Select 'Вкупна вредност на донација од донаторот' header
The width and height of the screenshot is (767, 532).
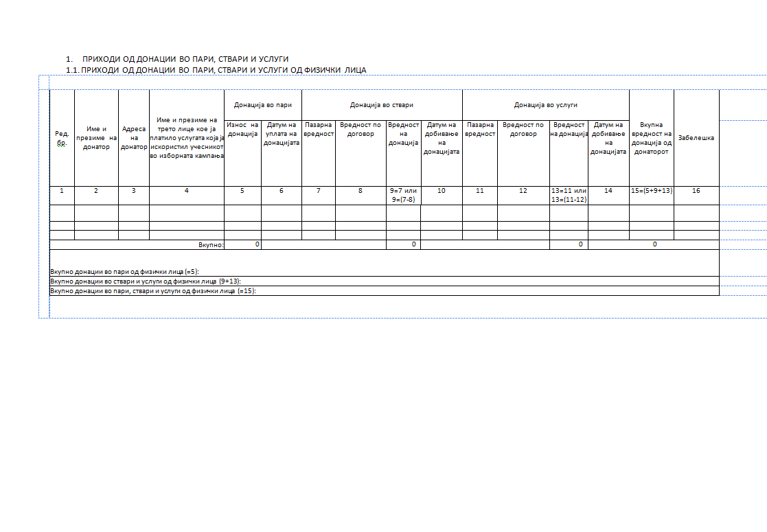(x=652, y=138)
